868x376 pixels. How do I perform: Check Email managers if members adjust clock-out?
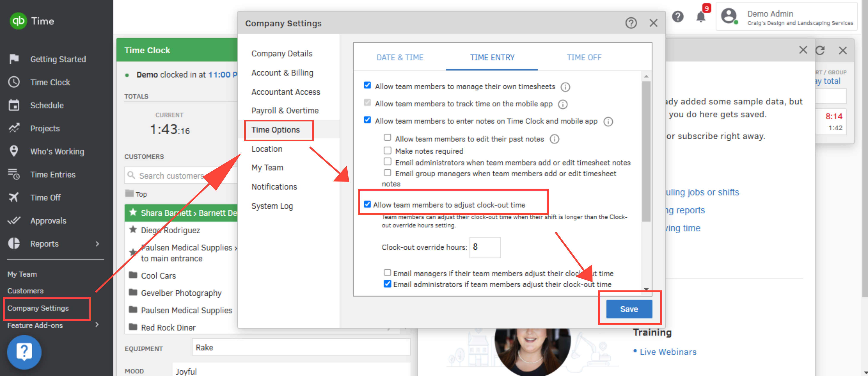(x=388, y=272)
